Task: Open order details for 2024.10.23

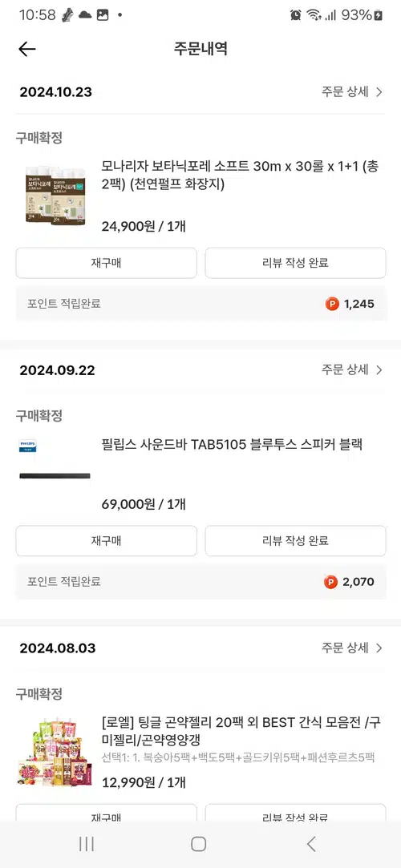Action: (x=352, y=92)
